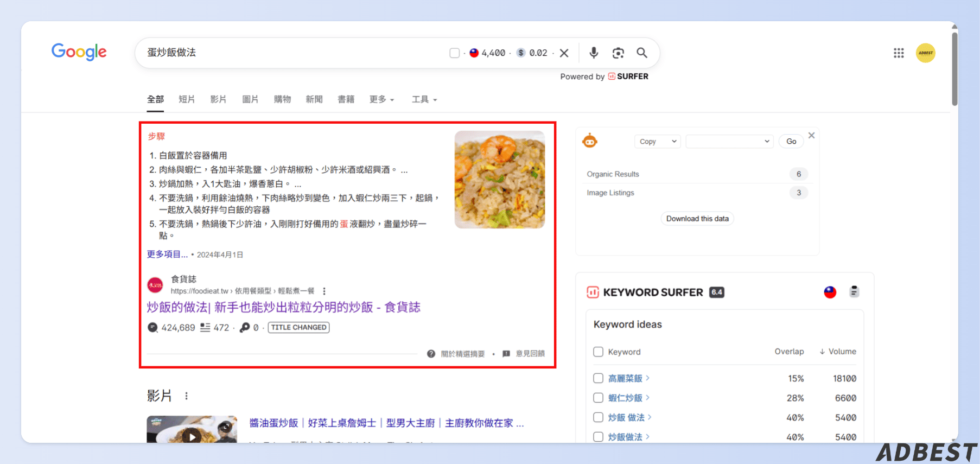Image resolution: width=980 pixels, height=464 pixels.
Task: Open Google Lens image search
Action: point(618,53)
